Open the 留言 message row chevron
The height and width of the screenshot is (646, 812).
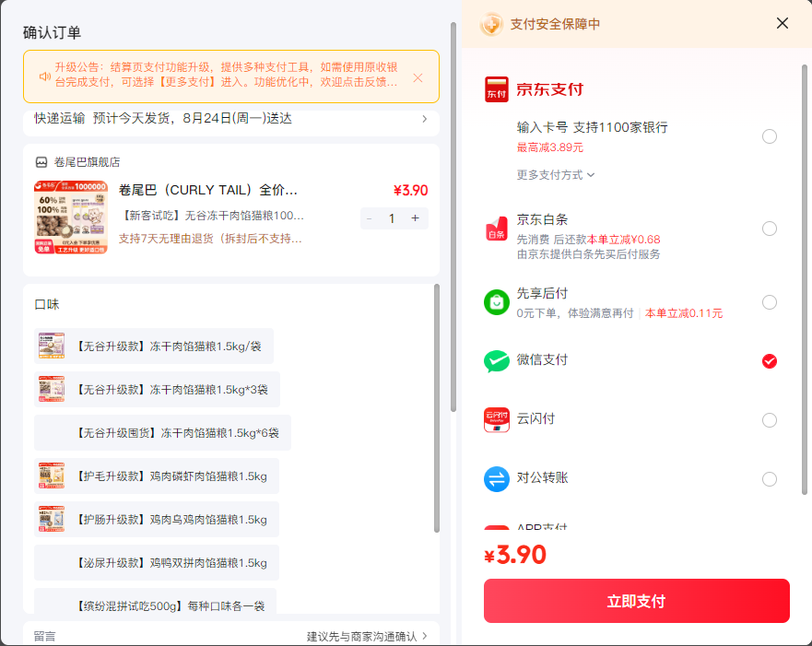[425, 636]
